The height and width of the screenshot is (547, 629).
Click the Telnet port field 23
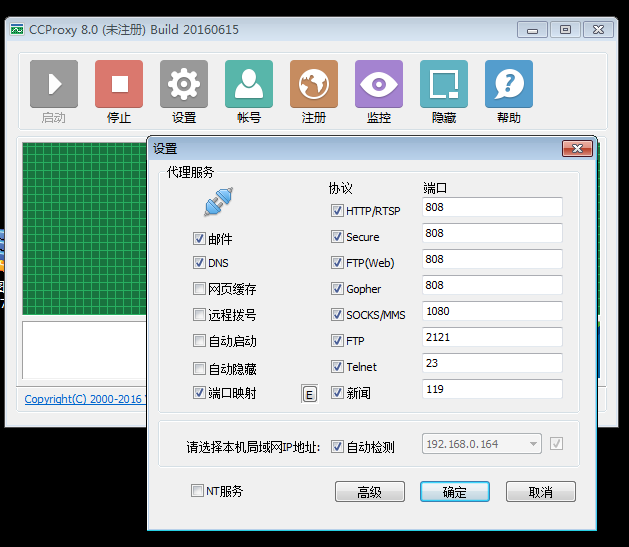[x=492, y=363]
